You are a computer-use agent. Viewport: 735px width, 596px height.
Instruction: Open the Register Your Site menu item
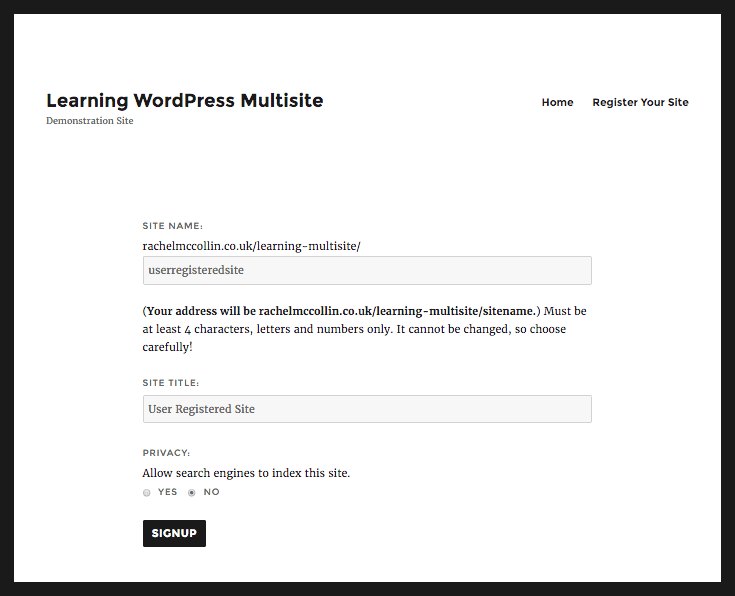(x=640, y=102)
